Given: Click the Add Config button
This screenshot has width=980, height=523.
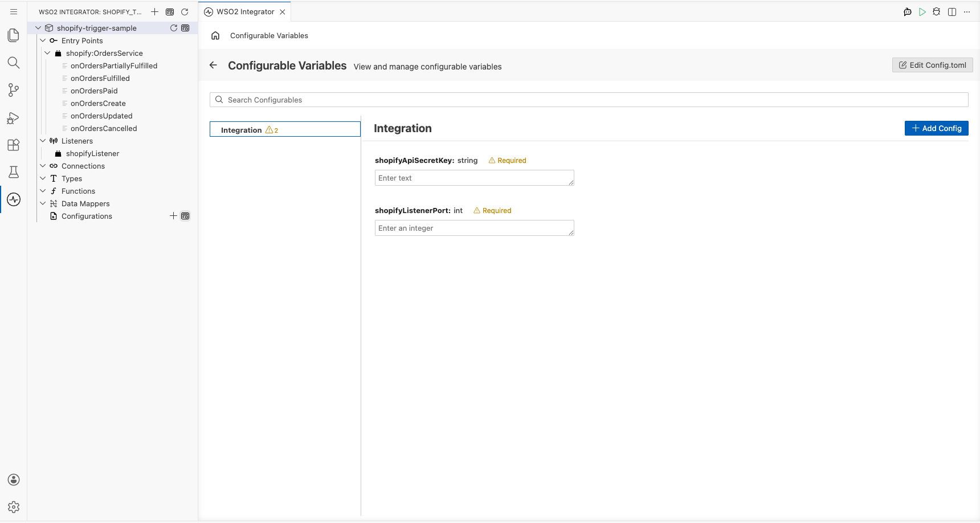Looking at the screenshot, I should [936, 128].
